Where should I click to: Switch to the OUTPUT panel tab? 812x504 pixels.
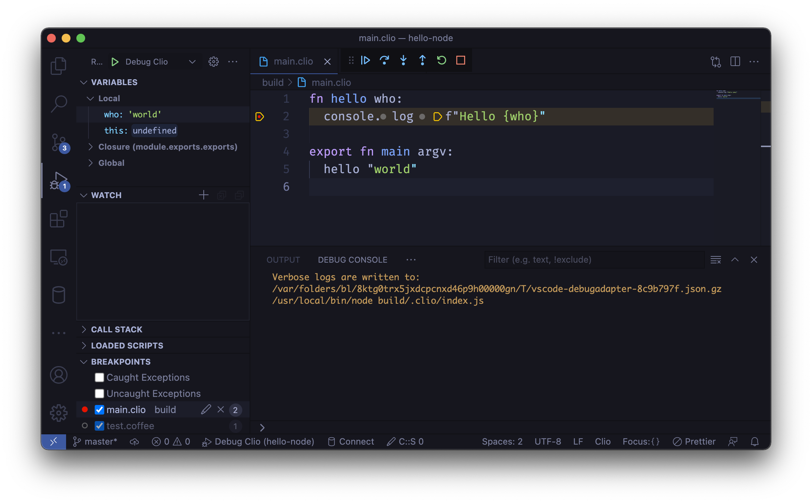click(x=283, y=260)
